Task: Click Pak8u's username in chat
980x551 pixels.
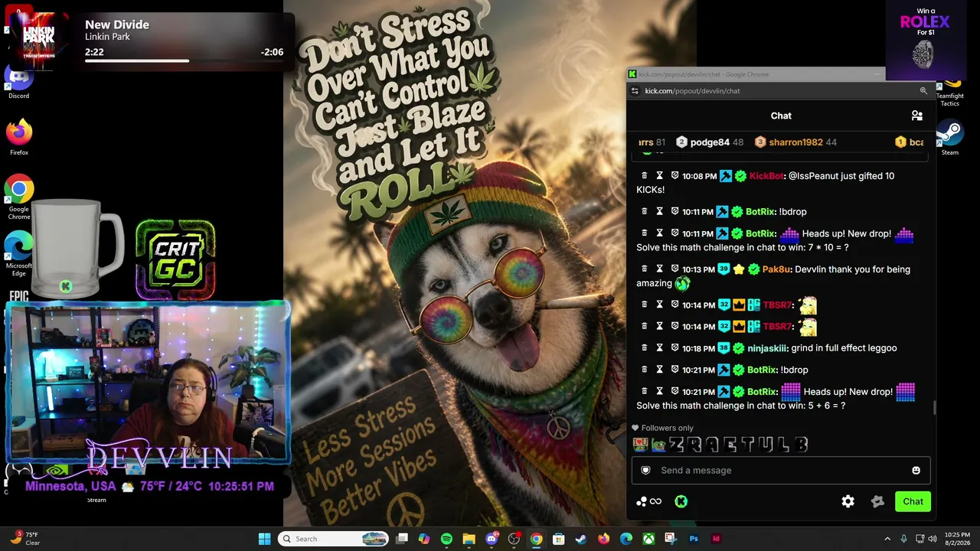Action: click(776, 269)
